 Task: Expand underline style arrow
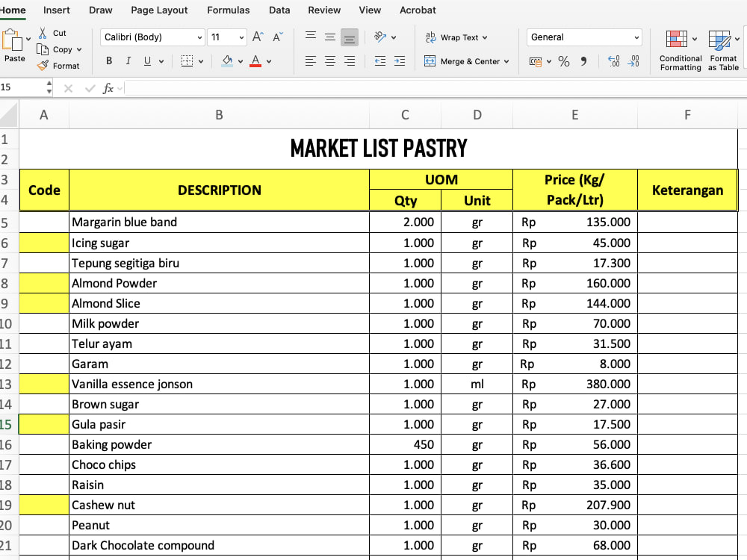pyautogui.click(x=161, y=61)
